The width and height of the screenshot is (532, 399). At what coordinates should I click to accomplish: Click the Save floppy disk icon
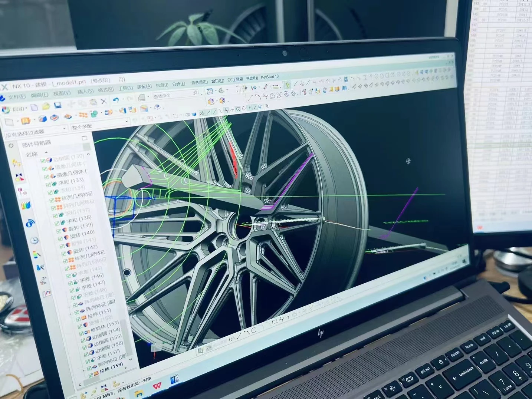coord(58,105)
